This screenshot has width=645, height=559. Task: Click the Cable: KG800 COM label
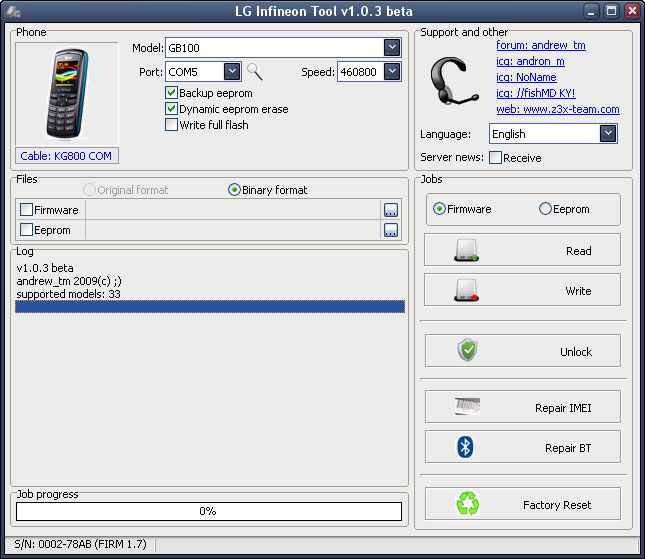tap(66, 156)
